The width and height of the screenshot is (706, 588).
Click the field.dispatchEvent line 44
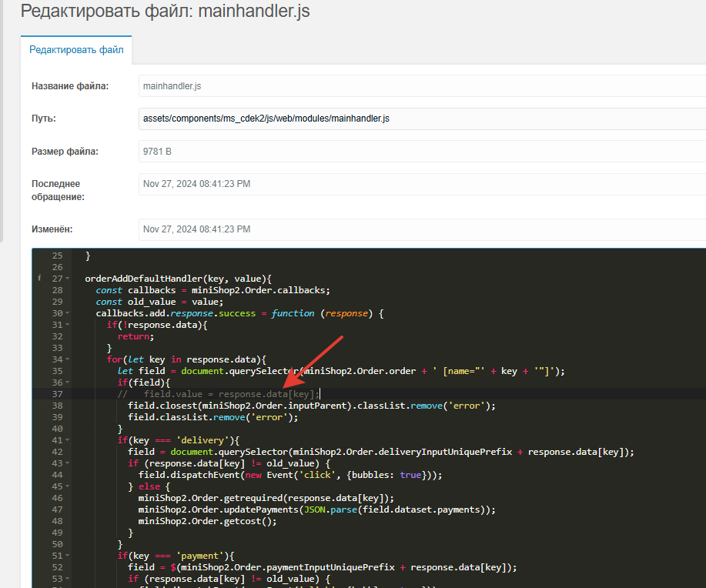coord(290,475)
